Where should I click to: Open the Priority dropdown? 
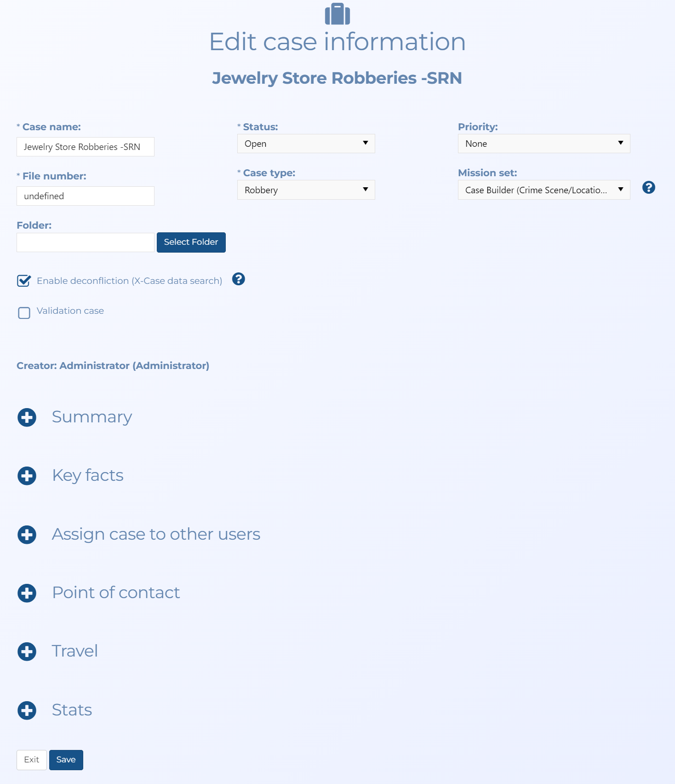[x=543, y=144]
